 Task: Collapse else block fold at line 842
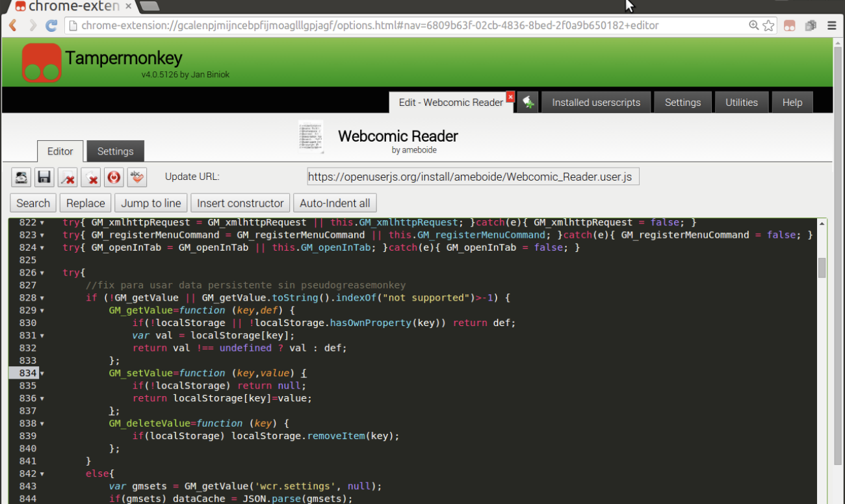[x=42, y=474]
